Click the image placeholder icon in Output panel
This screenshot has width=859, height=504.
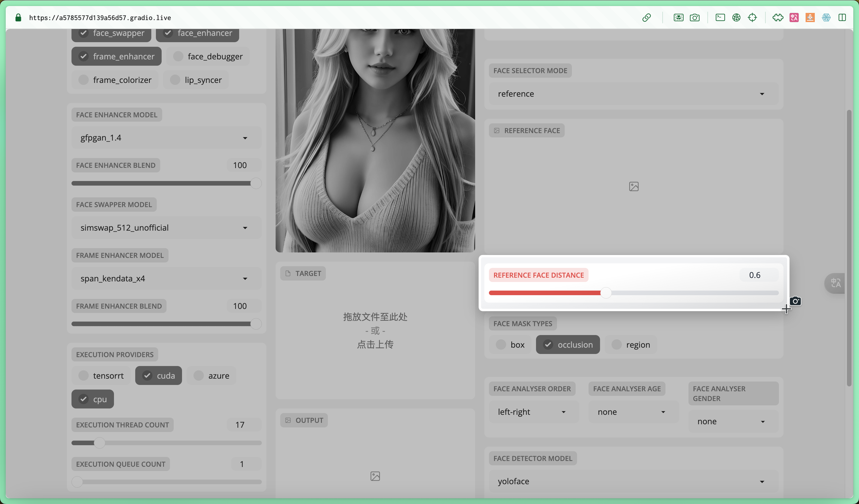coord(375,476)
